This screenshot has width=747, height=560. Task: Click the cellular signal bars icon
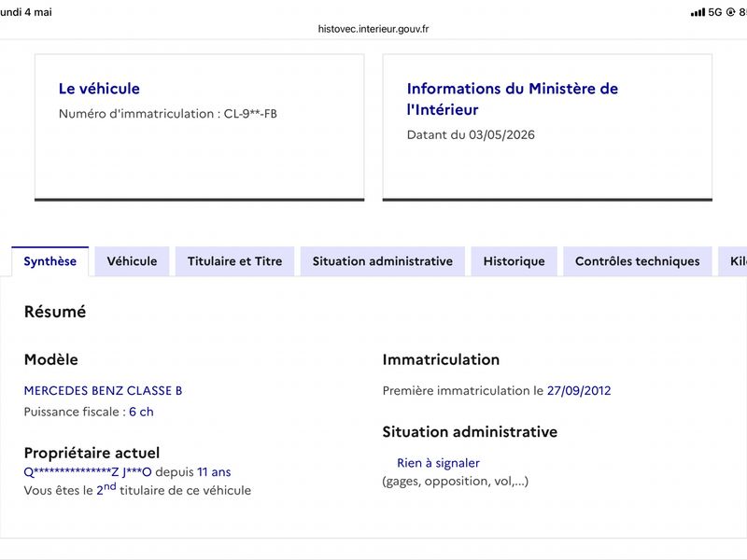tap(698, 12)
